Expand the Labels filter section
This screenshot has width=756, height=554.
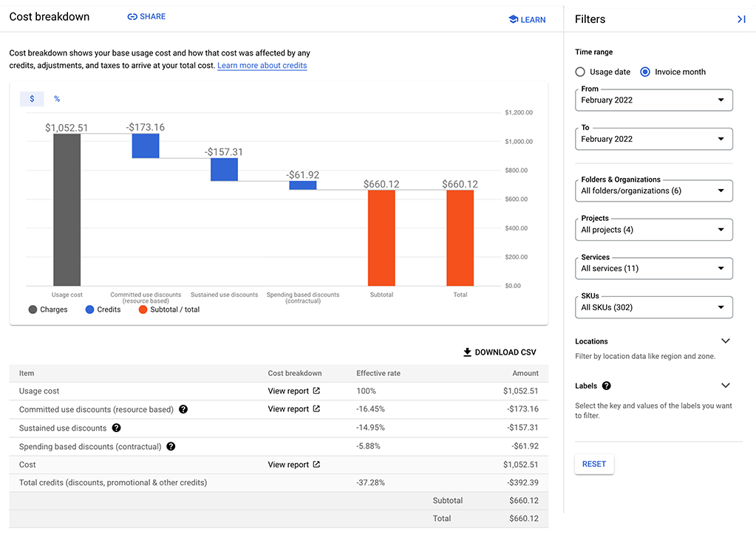coord(726,386)
